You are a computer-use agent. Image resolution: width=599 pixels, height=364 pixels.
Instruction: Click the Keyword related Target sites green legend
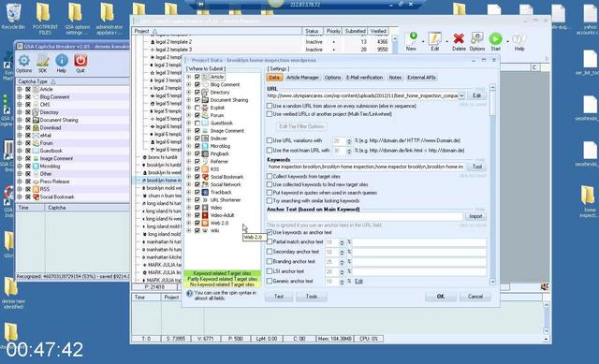[x=223, y=273]
